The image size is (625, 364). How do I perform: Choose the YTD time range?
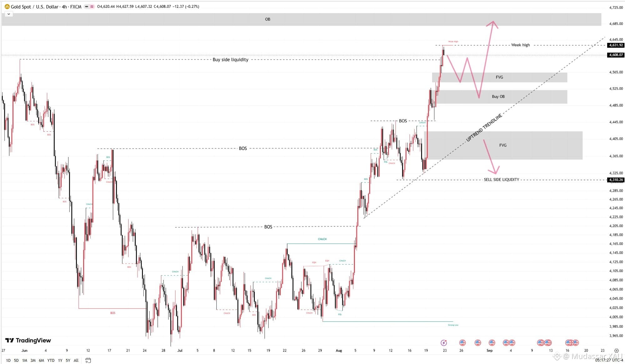pos(51,360)
